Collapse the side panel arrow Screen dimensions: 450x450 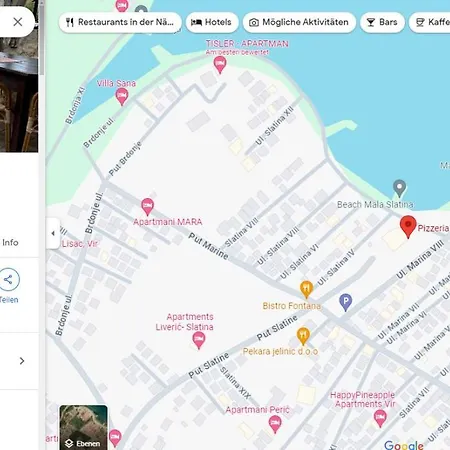pyautogui.click(x=53, y=233)
